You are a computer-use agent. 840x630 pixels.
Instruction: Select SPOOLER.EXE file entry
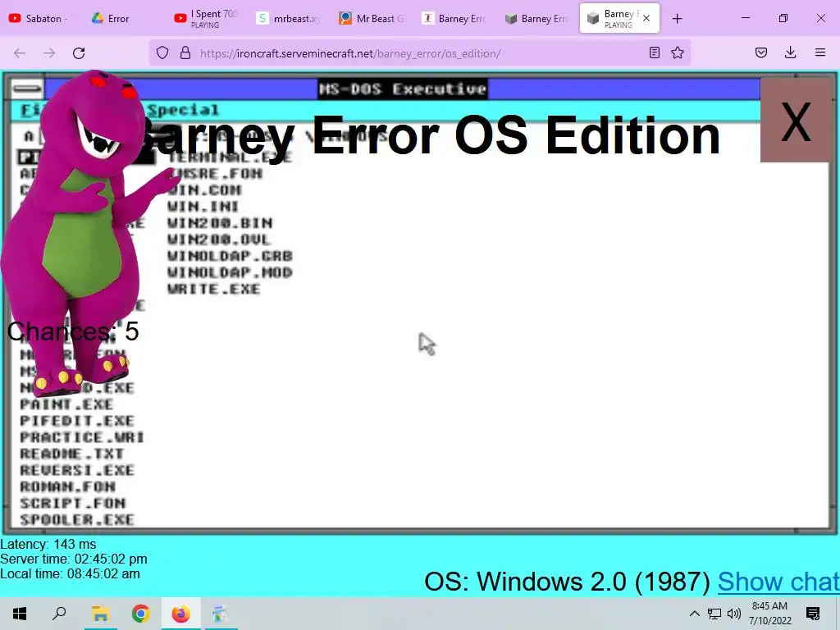click(77, 520)
